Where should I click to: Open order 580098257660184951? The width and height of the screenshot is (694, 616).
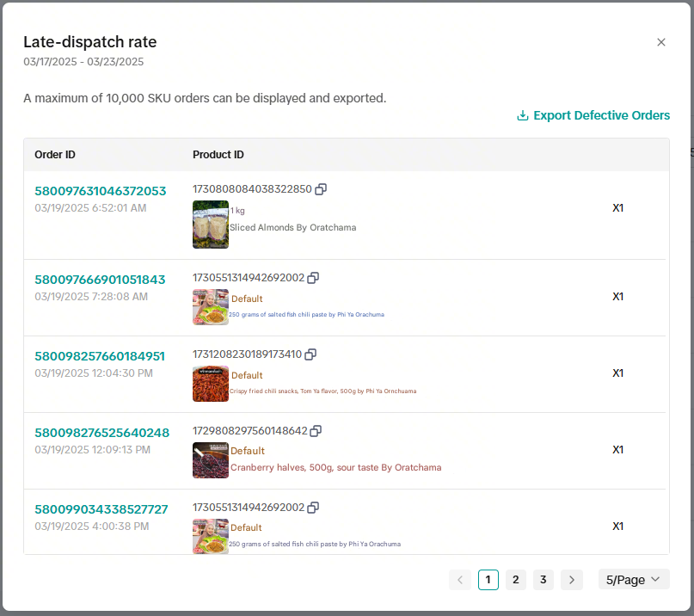99,356
